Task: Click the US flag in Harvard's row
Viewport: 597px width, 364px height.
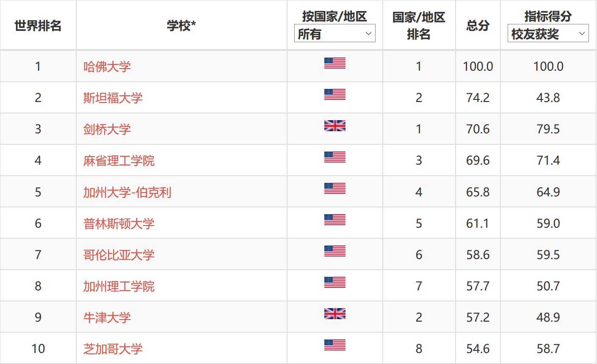Action: point(334,63)
